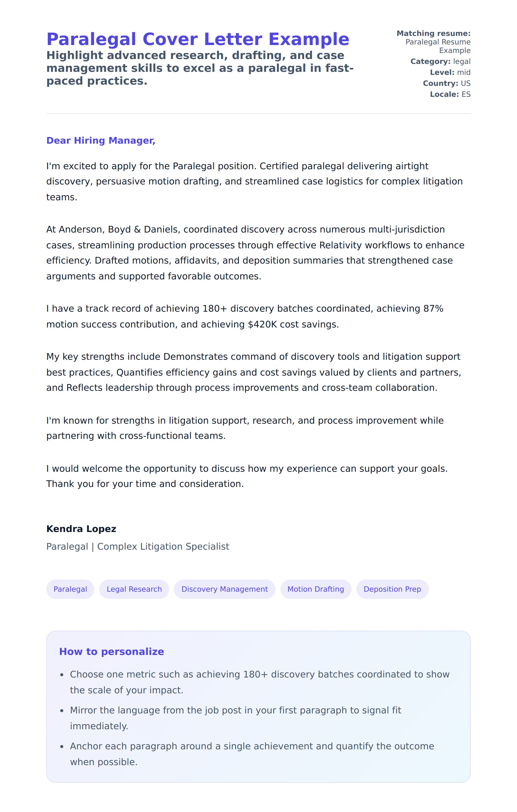Click the Locale ES metadata entry
The width and height of the screenshot is (517, 812).
pos(450,94)
